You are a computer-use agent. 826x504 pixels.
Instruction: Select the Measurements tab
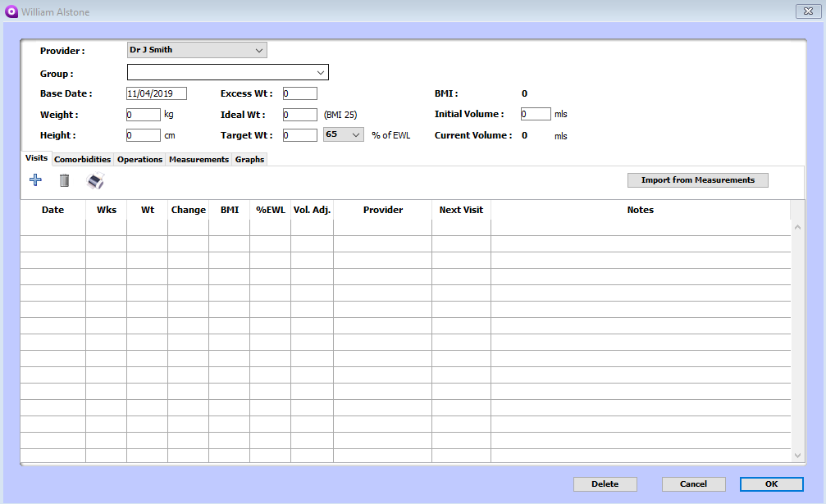198,159
